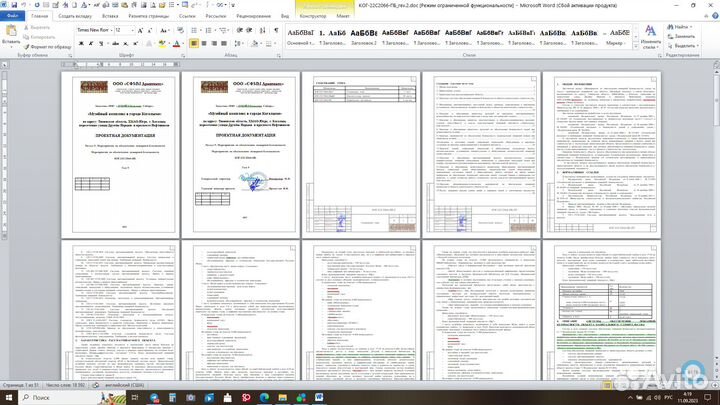Open Microsoft Edge from taskbar
The height and width of the screenshot is (405, 720).
[x=264, y=397]
